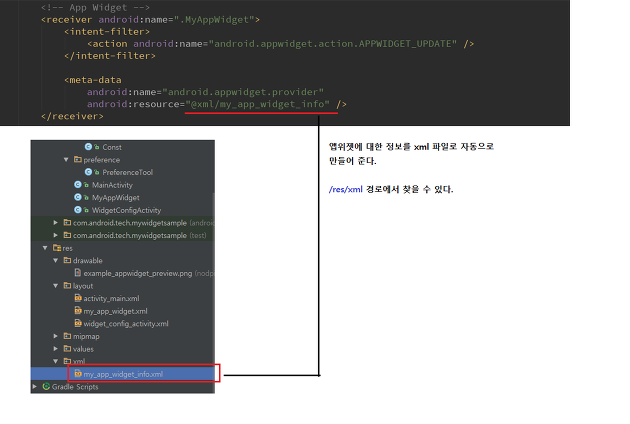Open MainActivity in the tree
The width and height of the screenshot is (630, 424).
pyautogui.click(x=112, y=185)
